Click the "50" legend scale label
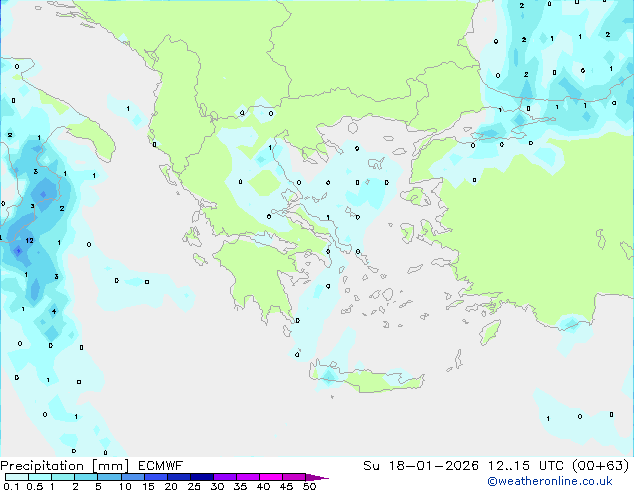 309,486
